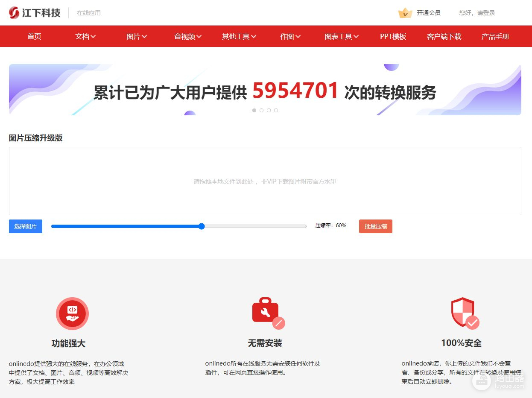532x398 pixels.
Task: Expand the 音视频 dropdown menu
Action: pyautogui.click(x=188, y=36)
